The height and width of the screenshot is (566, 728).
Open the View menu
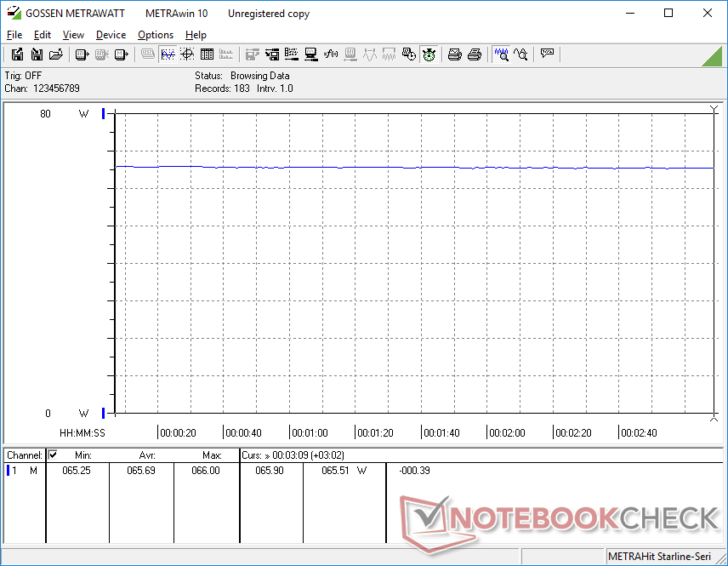(x=73, y=35)
